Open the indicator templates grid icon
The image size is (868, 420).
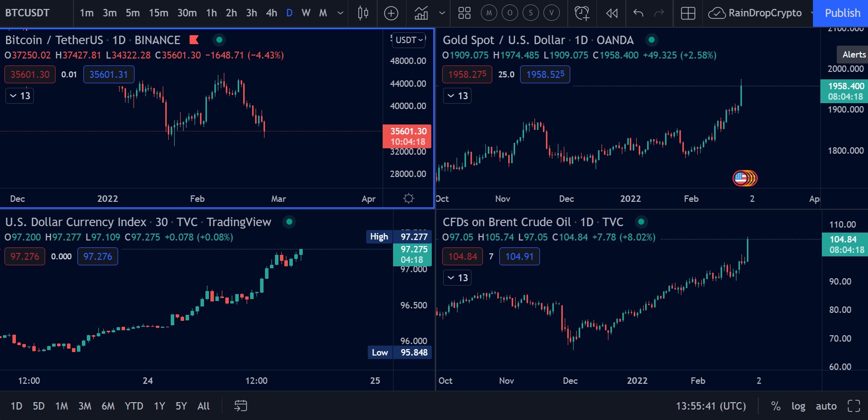[465, 13]
